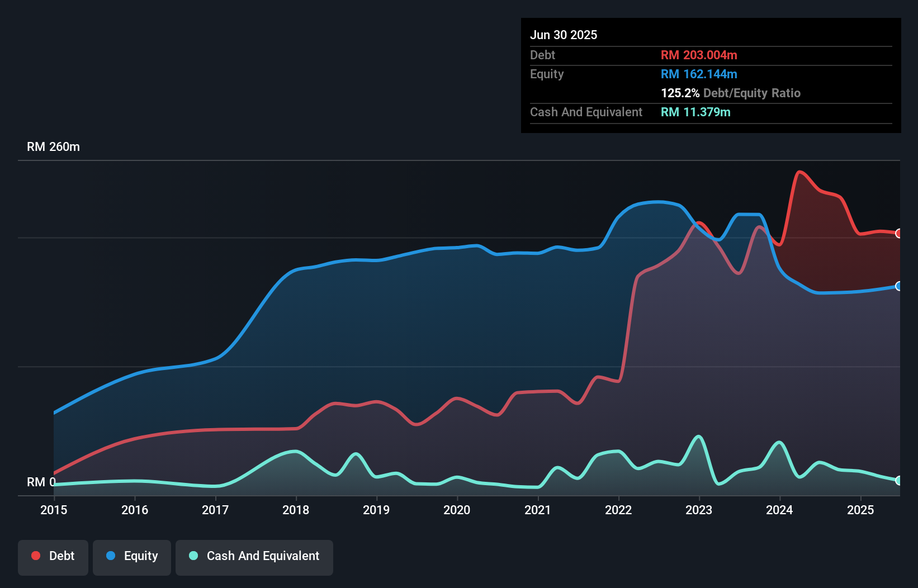Image resolution: width=918 pixels, height=588 pixels.
Task: Select the 2025 year axis label
Action: point(861,510)
